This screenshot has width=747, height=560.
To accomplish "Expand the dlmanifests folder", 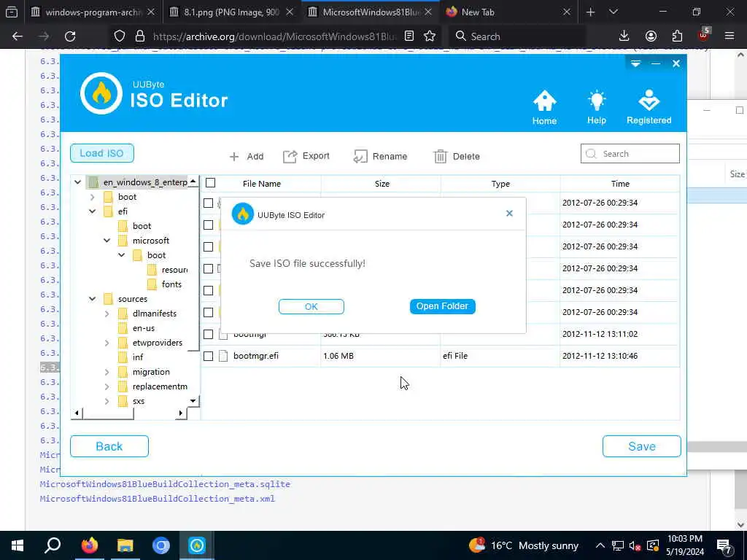I will (x=107, y=314).
